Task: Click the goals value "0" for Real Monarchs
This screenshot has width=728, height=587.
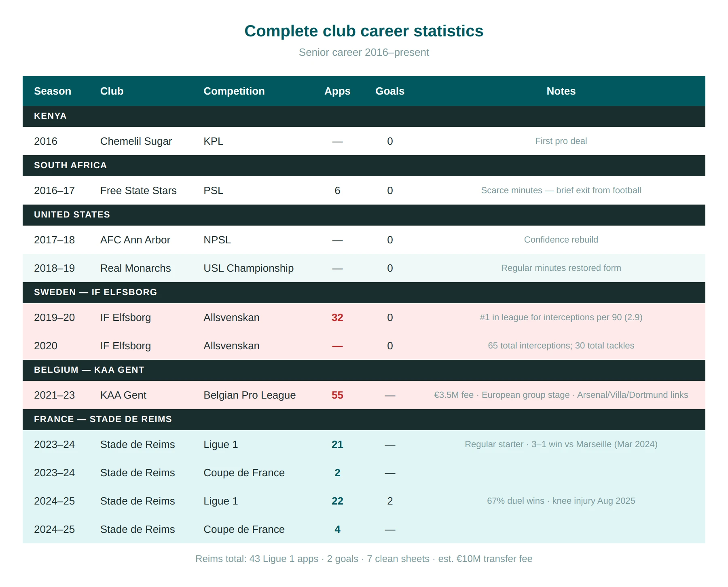Action: click(x=390, y=268)
